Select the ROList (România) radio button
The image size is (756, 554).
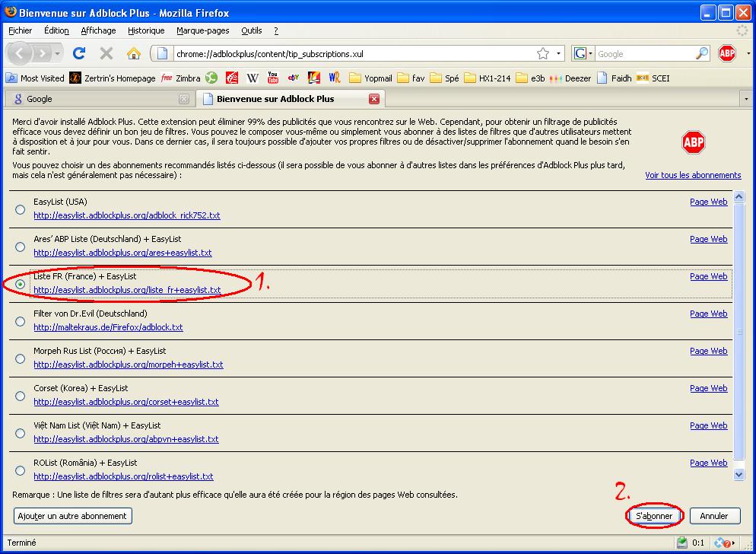coord(21,470)
